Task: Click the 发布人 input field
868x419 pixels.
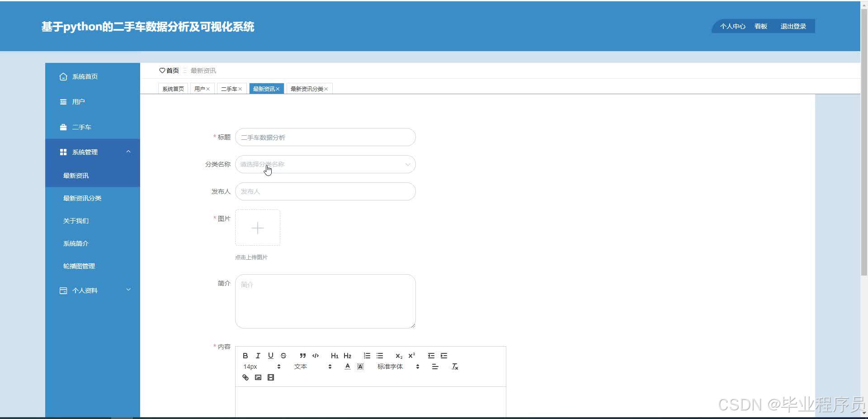Action: 325,191
